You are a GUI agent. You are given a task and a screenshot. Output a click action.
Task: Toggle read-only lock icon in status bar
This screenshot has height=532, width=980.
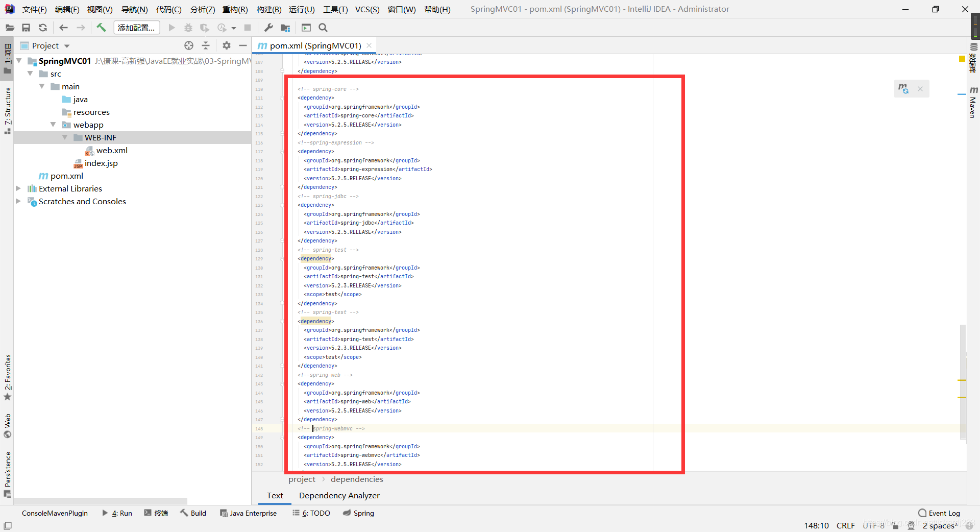click(895, 525)
